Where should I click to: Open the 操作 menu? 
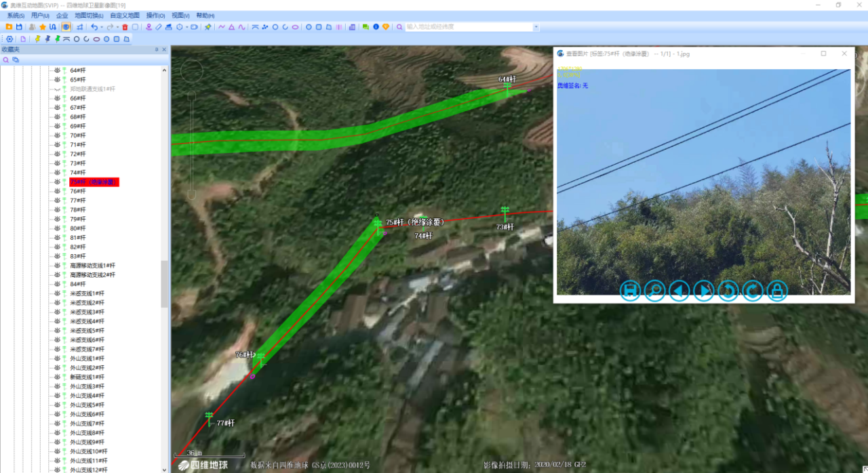155,15
